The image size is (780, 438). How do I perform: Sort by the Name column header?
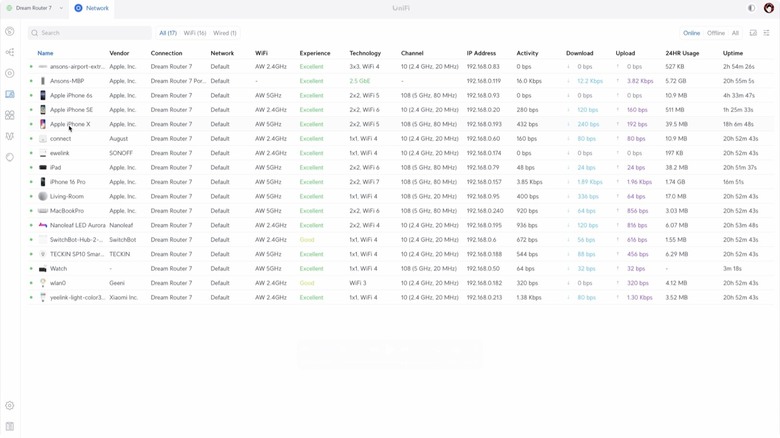45,53
